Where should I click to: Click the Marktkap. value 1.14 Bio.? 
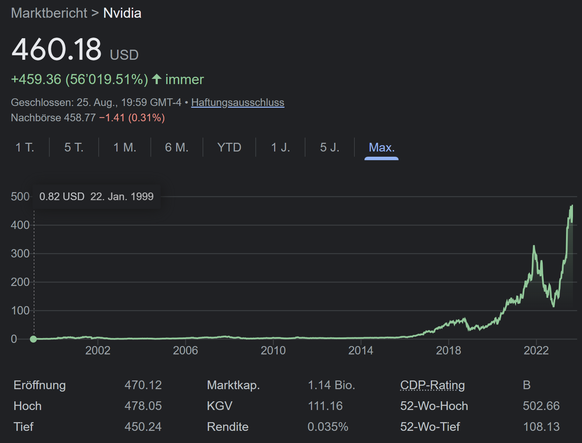point(331,385)
